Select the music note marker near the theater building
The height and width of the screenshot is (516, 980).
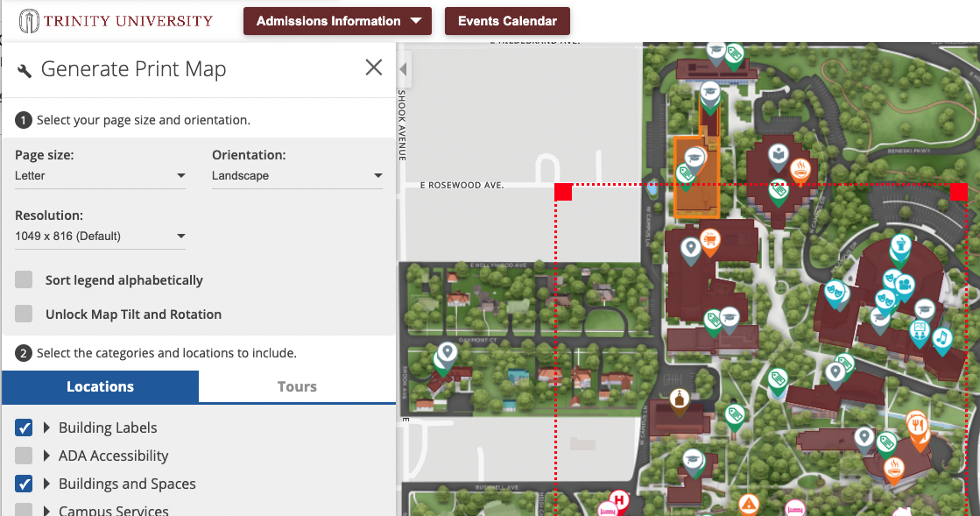tap(942, 337)
